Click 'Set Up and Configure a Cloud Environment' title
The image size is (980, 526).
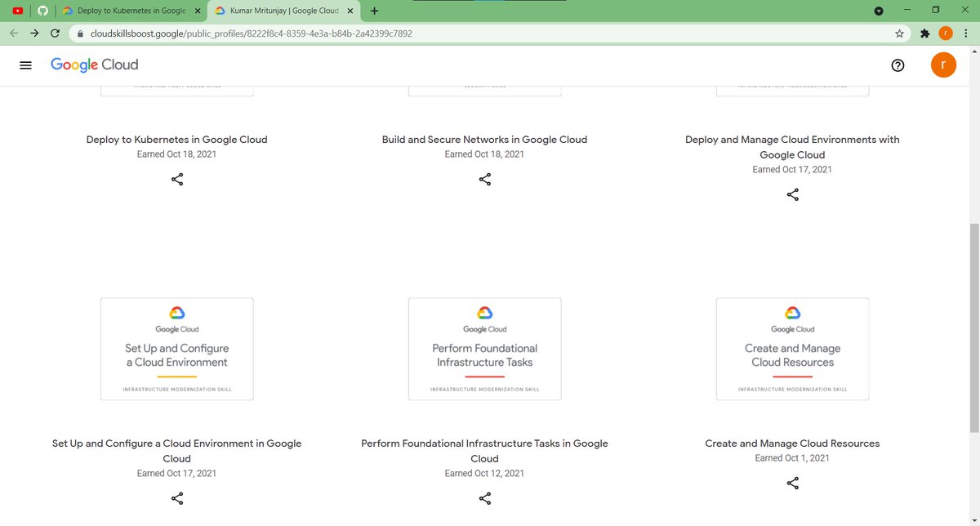point(177,451)
